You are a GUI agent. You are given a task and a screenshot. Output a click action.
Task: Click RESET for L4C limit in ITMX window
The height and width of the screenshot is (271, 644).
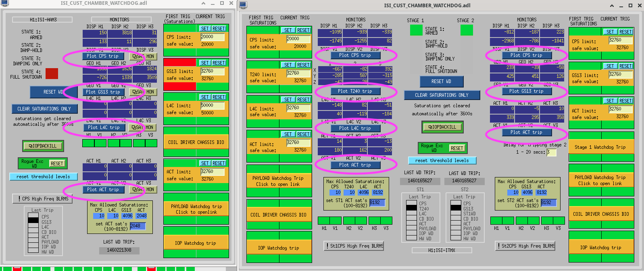pyautogui.click(x=303, y=100)
